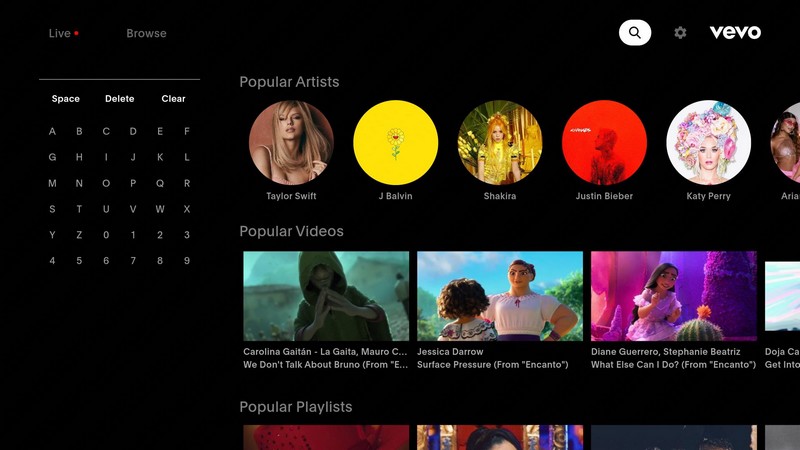800x450 pixels.
Task: Select J Balvin yellow artist avatar
Action: point(395,143)
